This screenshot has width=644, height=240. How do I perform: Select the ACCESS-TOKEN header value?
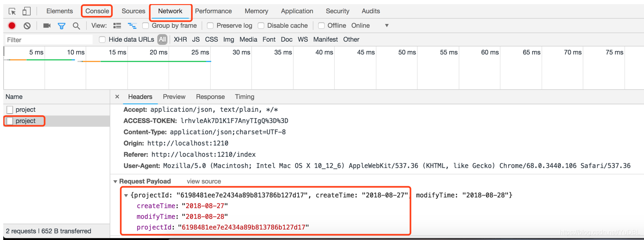[x=234, y=121]
